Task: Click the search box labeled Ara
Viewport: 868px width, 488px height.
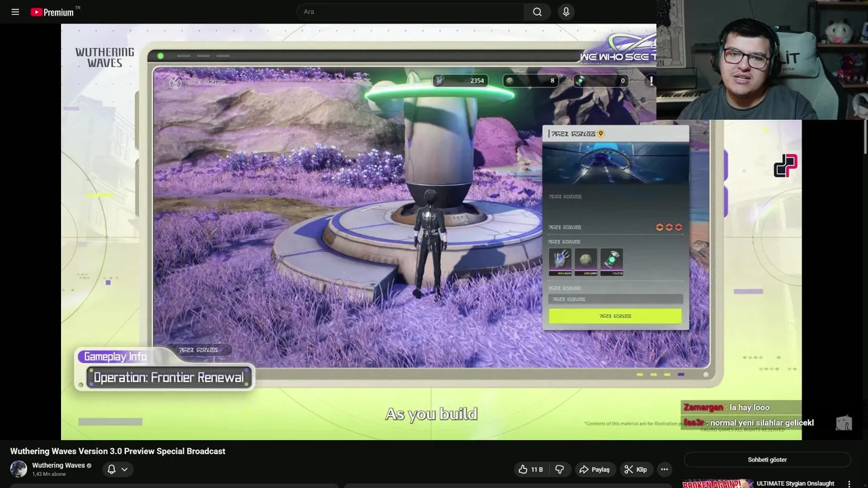Action: [410, 12]
